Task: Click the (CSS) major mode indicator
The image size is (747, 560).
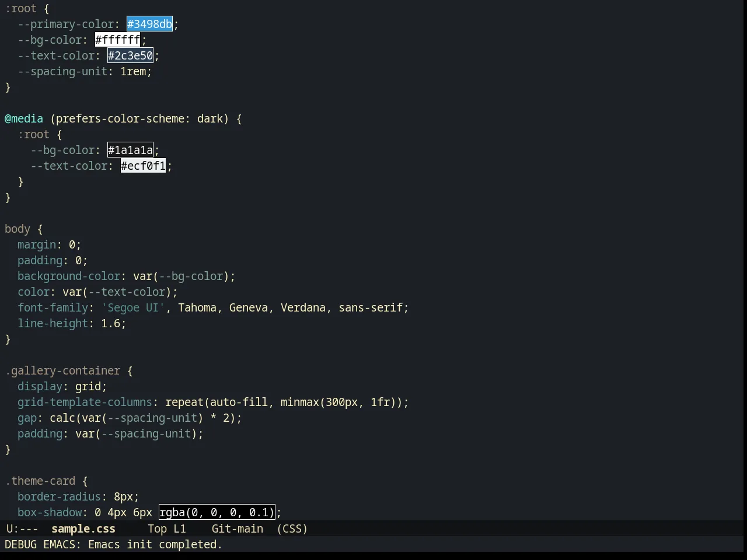Action: tap(292, 528)
